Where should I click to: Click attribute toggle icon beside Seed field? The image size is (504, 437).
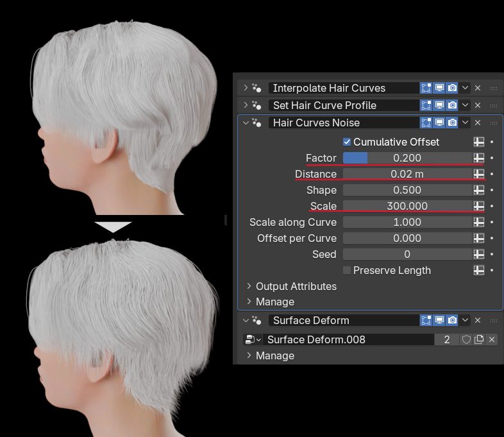click(x=478, y=254)
